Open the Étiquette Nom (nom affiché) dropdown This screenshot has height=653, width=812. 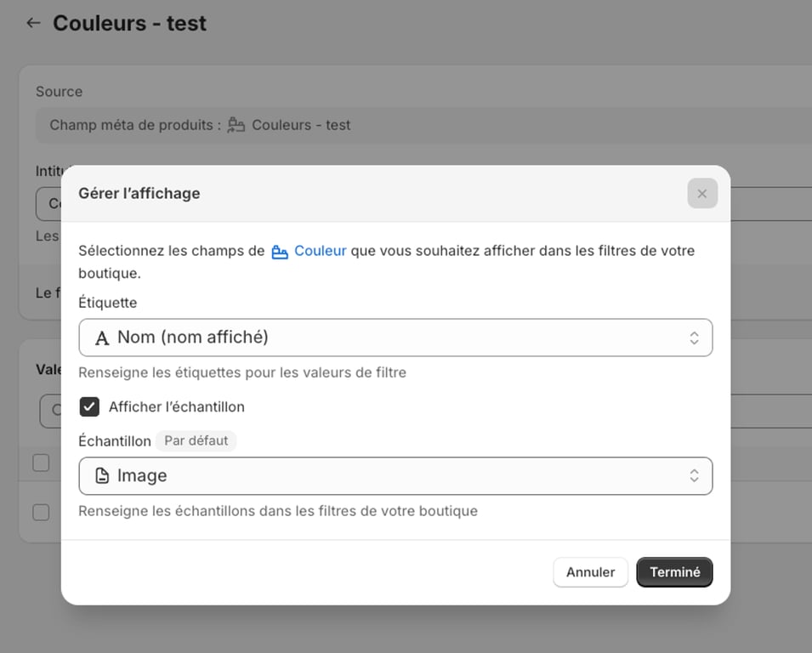pos(395,337)
